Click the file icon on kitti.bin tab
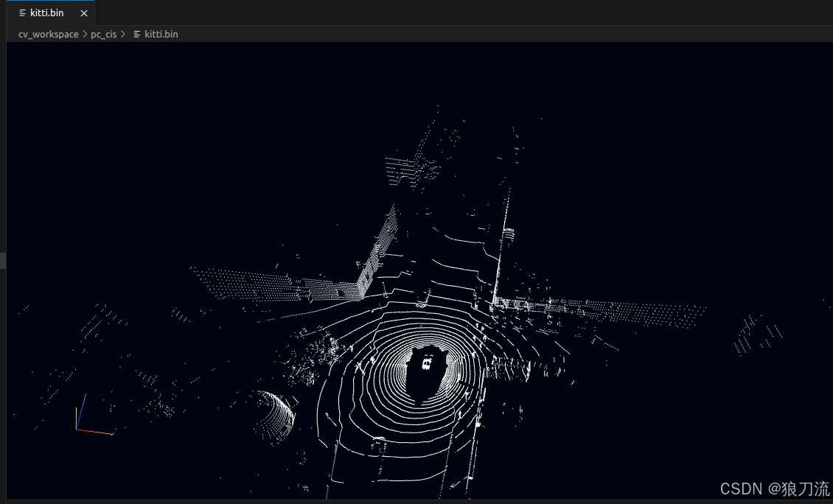Image resolution: width=833 pixels, height=504 pixels. tap(22, 13)
